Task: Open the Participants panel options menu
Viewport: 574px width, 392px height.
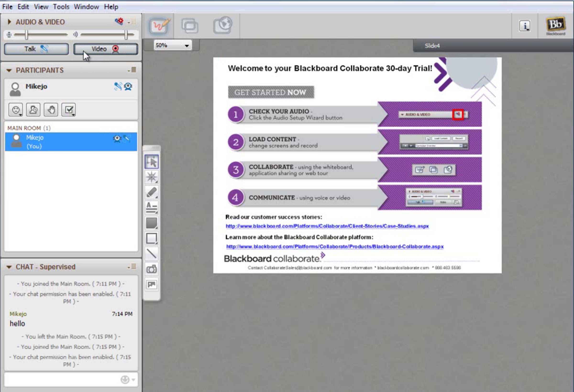Action: coord(132,70)
